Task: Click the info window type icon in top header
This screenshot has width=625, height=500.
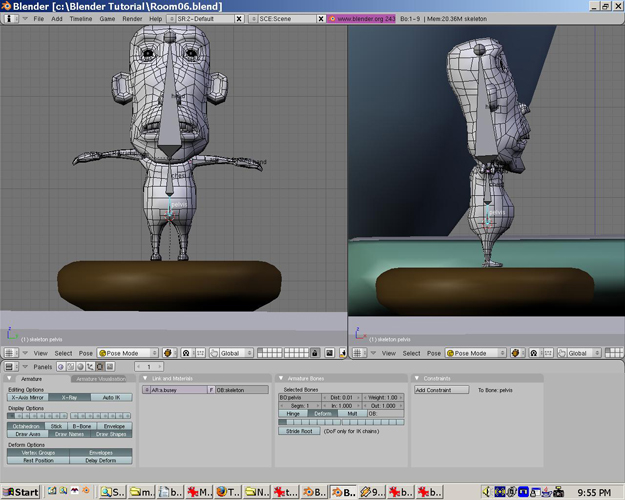Action: click(11, 19)
